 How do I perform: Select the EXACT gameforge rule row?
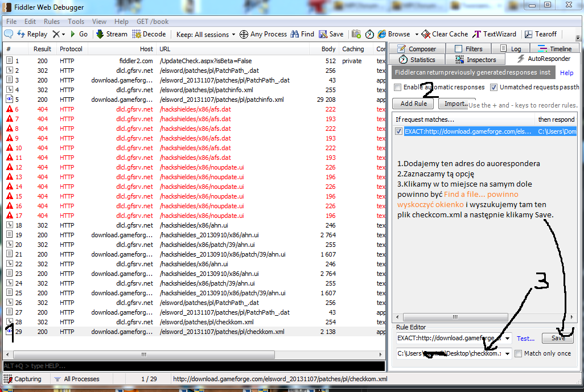click(x=486, y=131)
